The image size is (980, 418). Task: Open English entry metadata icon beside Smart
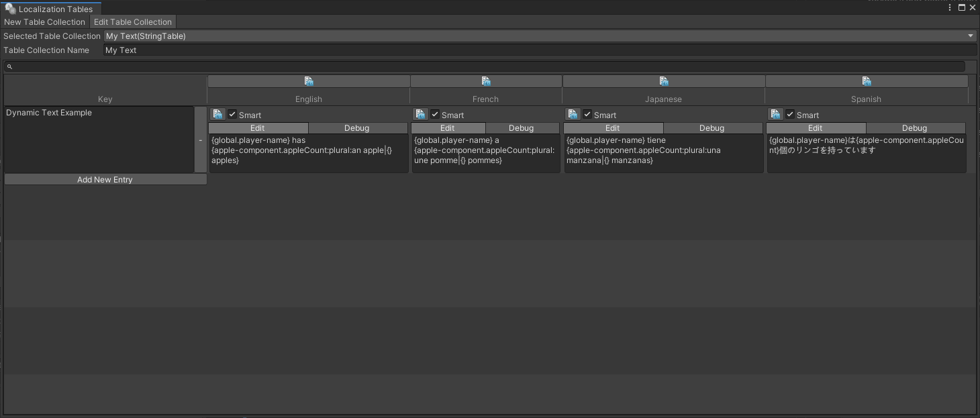[217, 115]
